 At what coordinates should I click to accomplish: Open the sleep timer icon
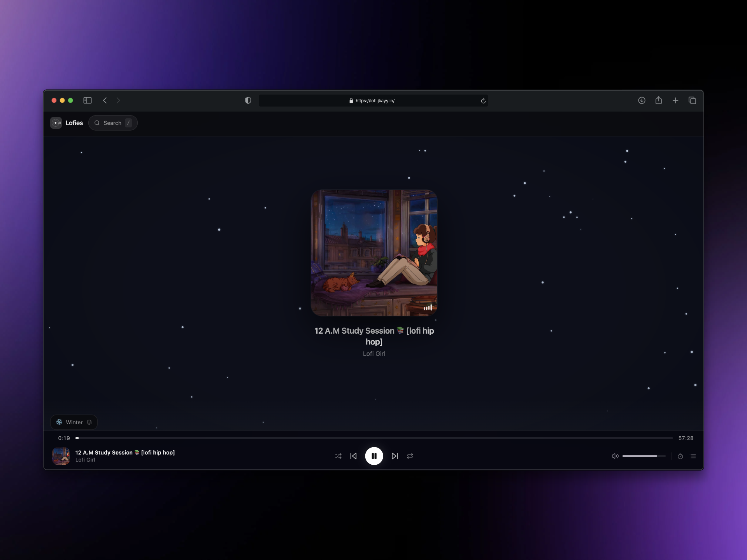click(680, 456)
